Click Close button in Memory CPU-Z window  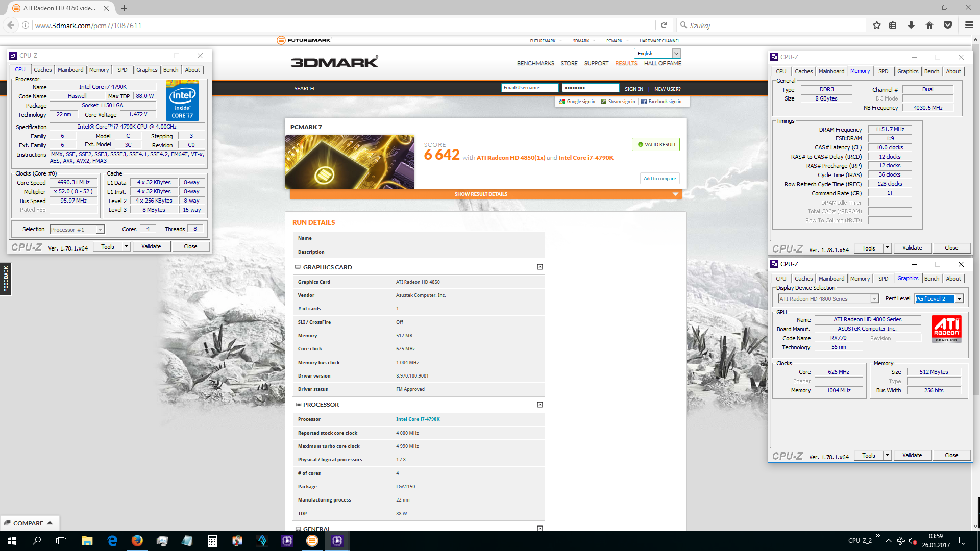951,248
